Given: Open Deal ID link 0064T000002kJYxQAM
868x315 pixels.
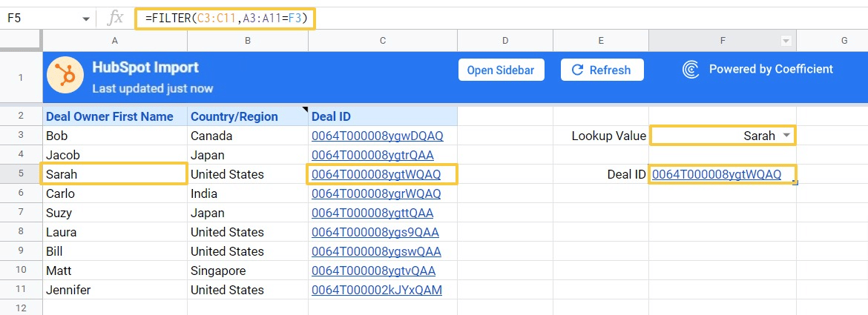Looking at the screenshot, I should [x=377, y=290].
